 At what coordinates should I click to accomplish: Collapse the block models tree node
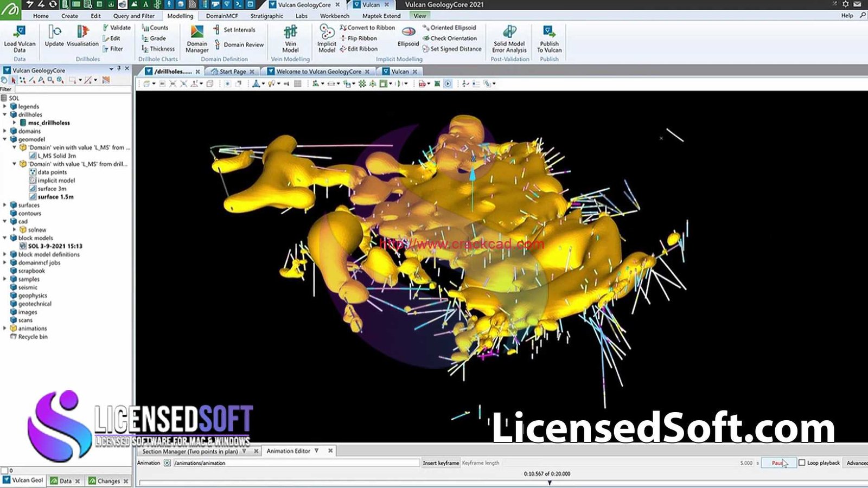point(5,237)
